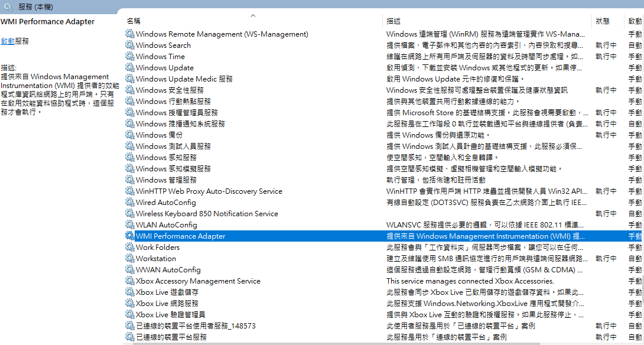Click the gear icon of Windows 授權管理員服務
This screenshot has width=644, height=345.
pyautogui.click(x=130, y=112)
